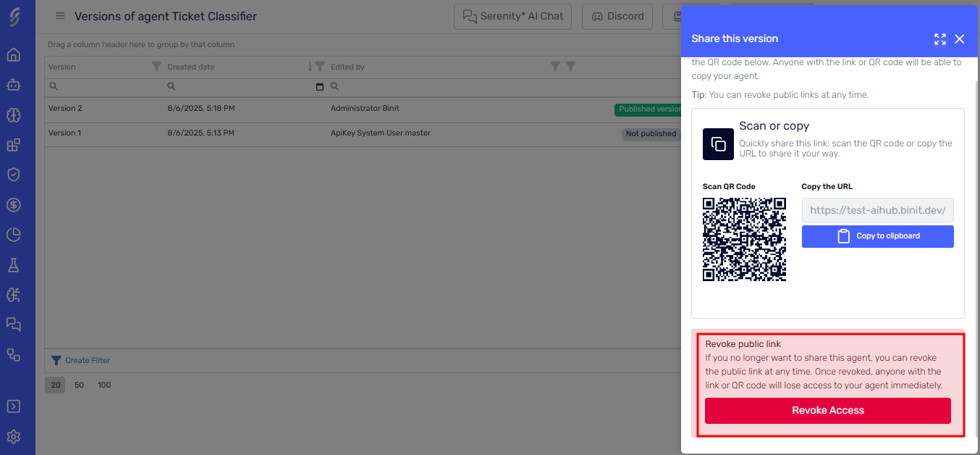Click the scan QR code image
Image resolution: width=980 pixels, height=455 pixels.
[x=744, y=239]
